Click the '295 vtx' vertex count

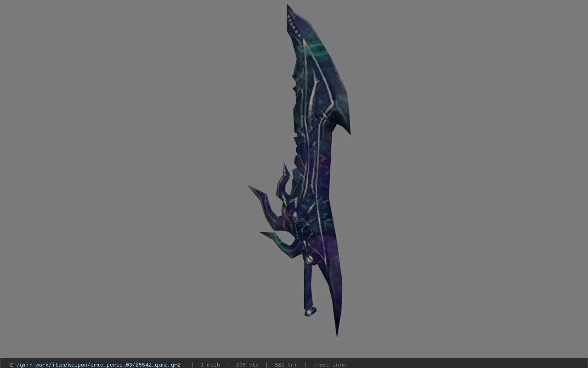point(247,365)
